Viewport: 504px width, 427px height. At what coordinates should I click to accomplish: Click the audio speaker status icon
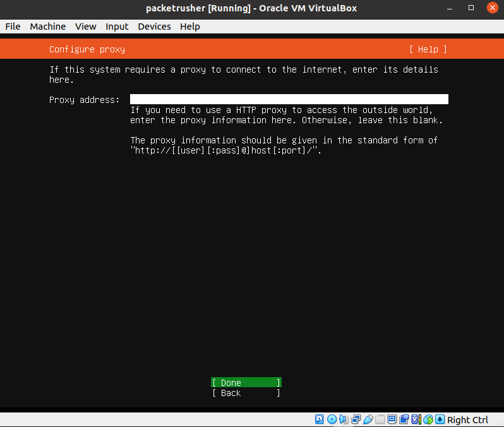pyautogui.click(x=344, y=419)
